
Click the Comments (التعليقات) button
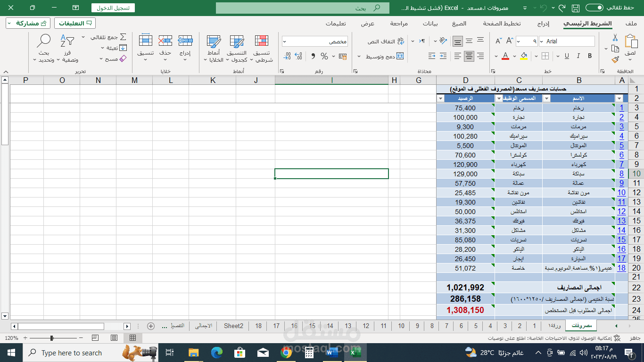coord(75,23)
